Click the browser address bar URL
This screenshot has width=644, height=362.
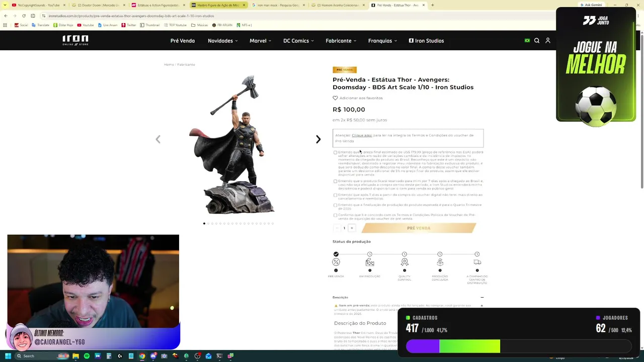point(131,16)
